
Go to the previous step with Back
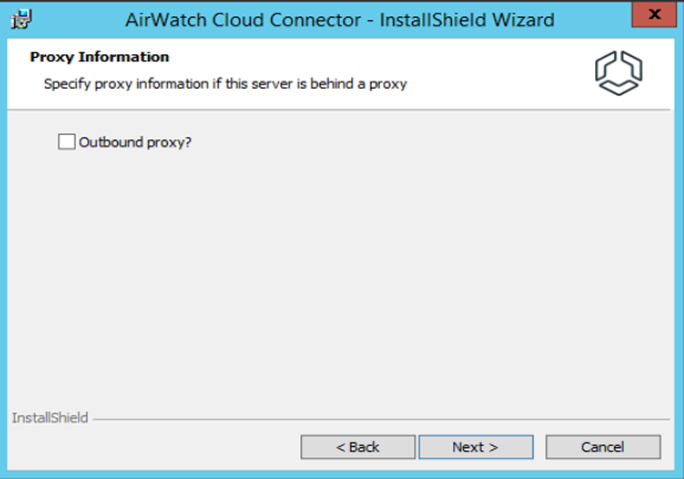click(357, 447)
